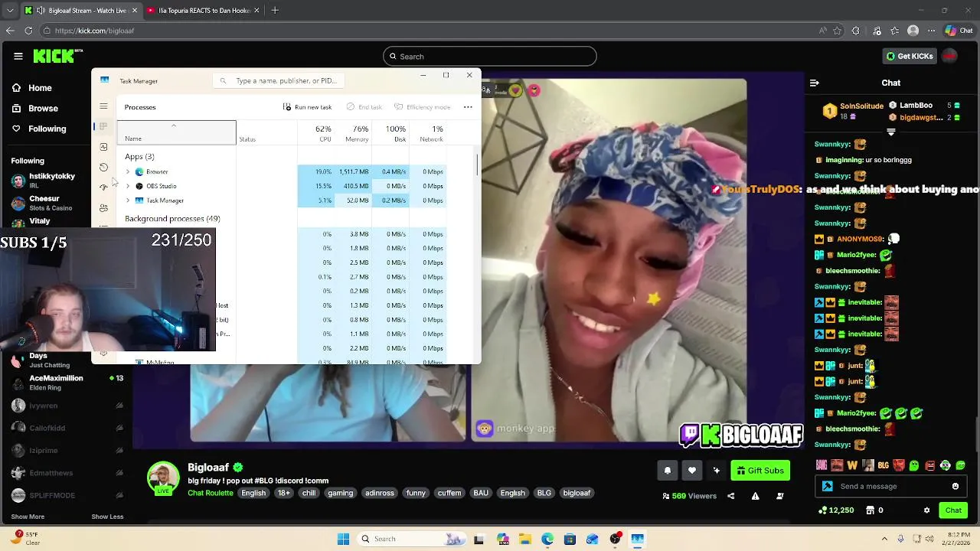Open the chat shop store icon
980x551 pixels.
pyautogui.click(x=870, y=510)
